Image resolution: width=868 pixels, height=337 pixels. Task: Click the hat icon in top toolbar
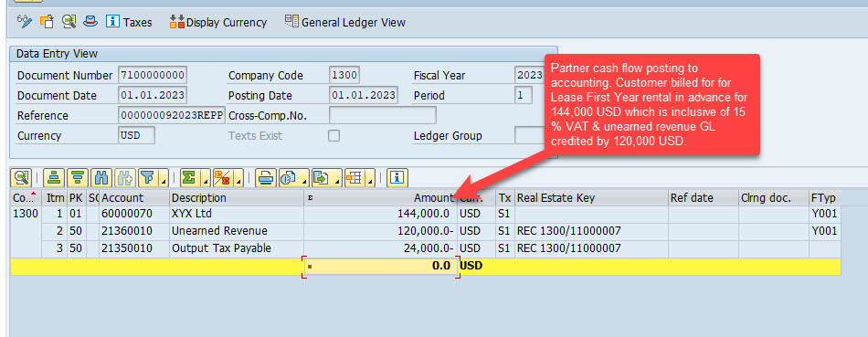click(90, 22)
